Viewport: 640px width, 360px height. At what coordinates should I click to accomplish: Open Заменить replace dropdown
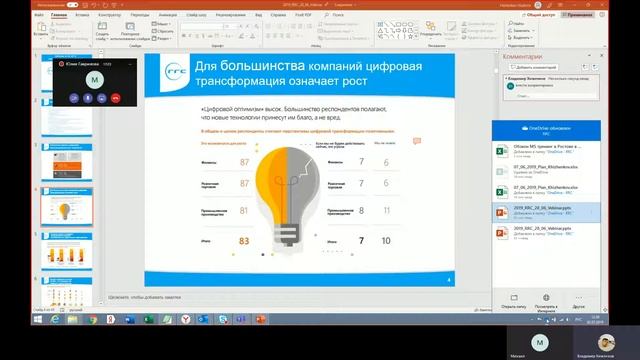tap(521, 31)
